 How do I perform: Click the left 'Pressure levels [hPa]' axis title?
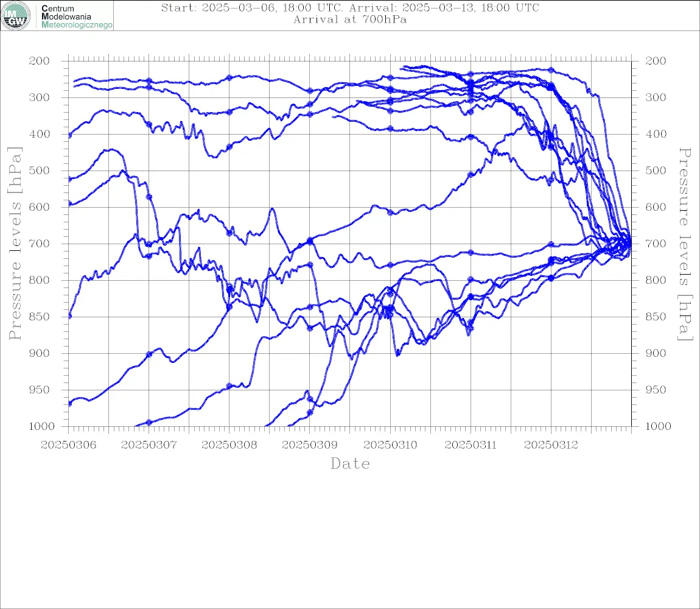coord(15,244)
